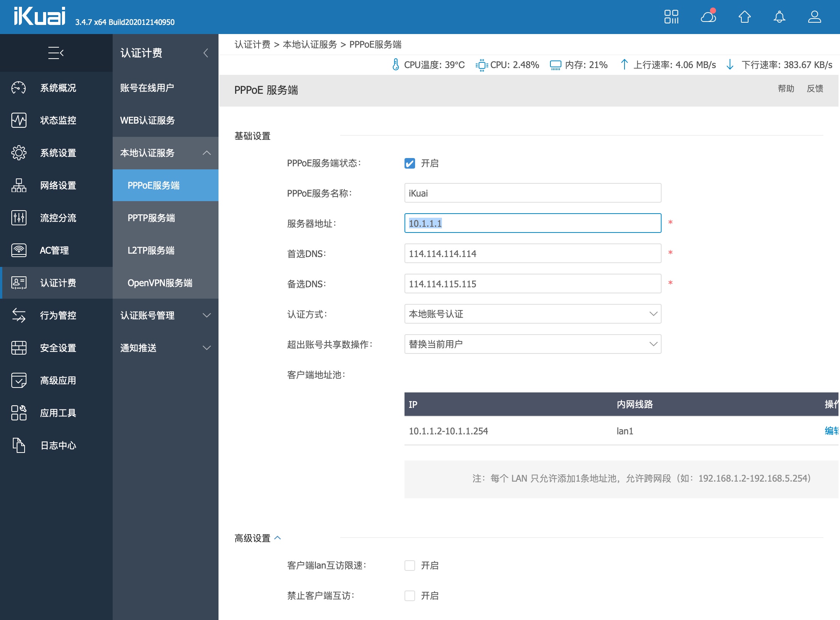Open the user profile icon in header
The height and width of the screenshot is (620, 840).
click(x=815, y=17)
